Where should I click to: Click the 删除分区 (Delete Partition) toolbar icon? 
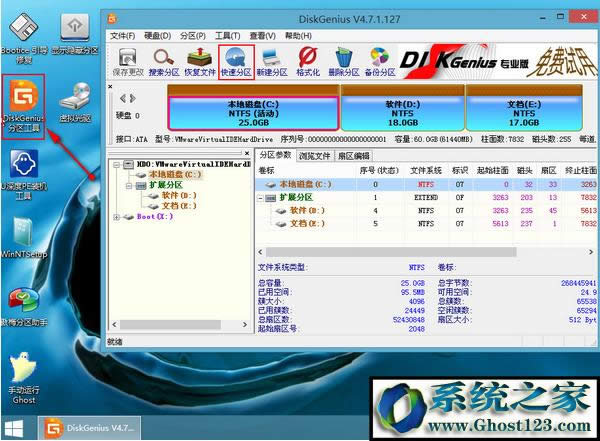pyautogui.click(x=344, y=60)
